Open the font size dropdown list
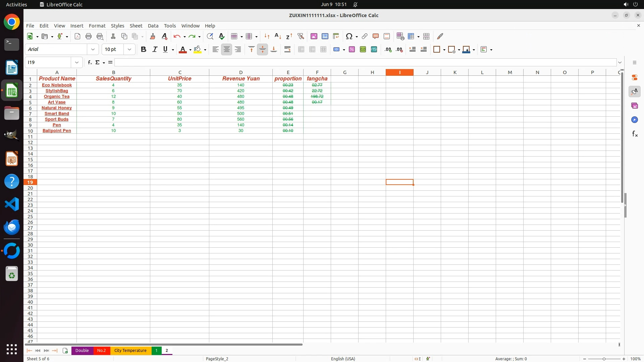 point(129,49)
